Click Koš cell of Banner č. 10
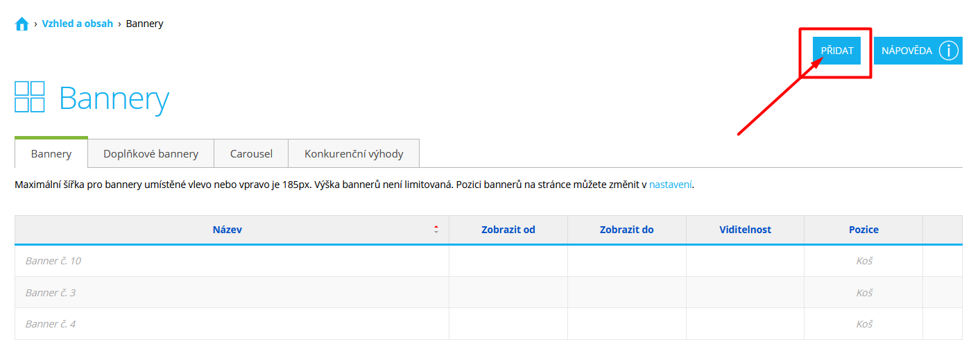The image size is (980, 340). (x=863, y=261)
